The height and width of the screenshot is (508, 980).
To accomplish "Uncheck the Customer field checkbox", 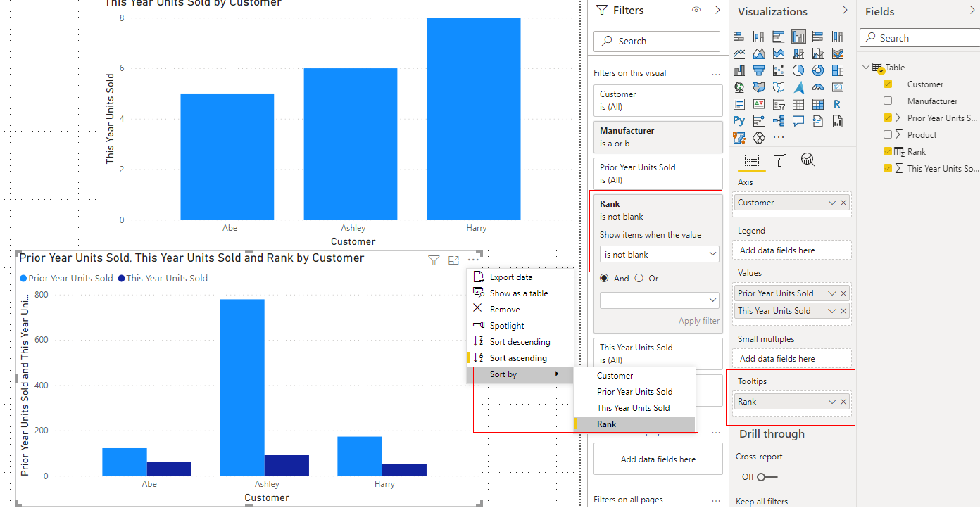I will (x=888, y=84).
